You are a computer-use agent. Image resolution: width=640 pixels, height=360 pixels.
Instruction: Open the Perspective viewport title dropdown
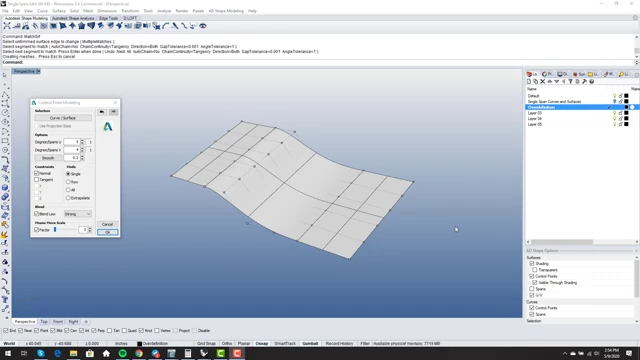(x=38, y=71)
